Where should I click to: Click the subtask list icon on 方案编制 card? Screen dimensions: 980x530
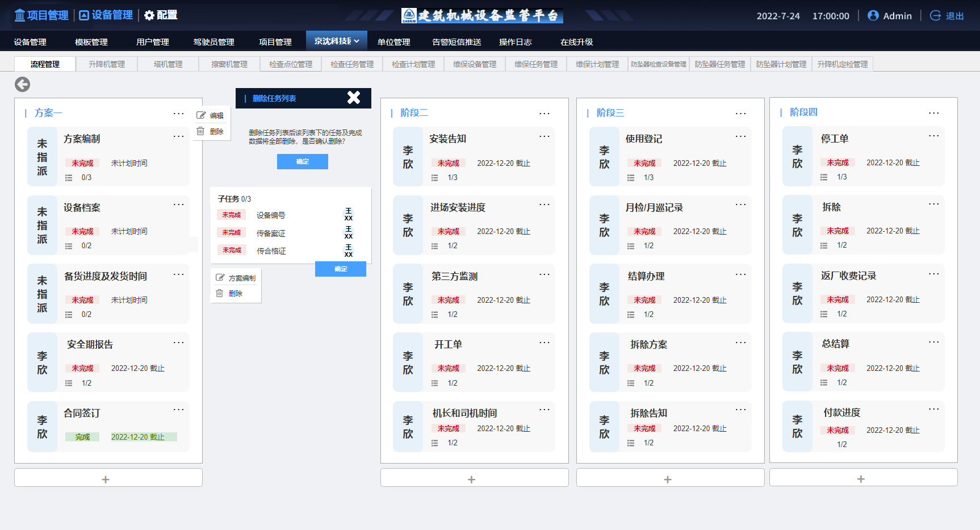coord(69,178)
